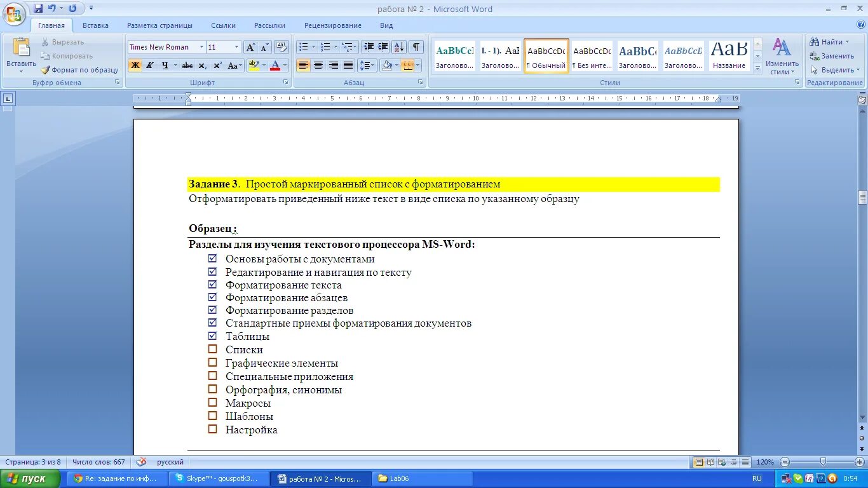Screen dimensions: 868x488
Task: Click Заменить button
Action: click(x=832, y=56)
